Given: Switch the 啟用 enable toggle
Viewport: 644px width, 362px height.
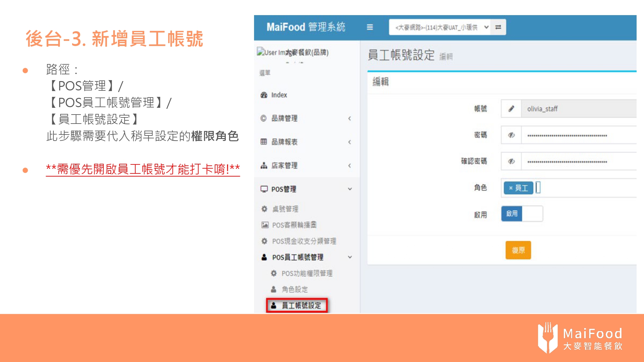Looking at the screenshot, I should (522, 214).
